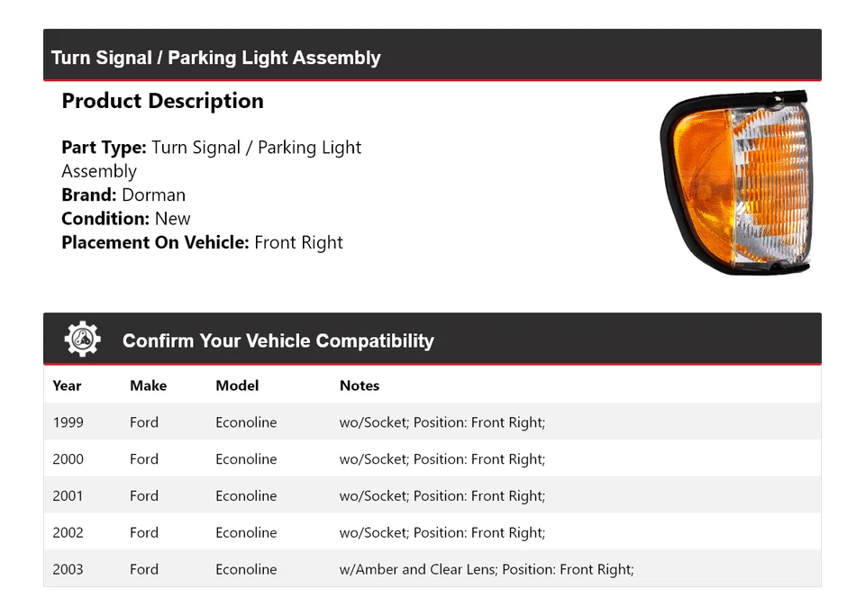Click the Condition: New line
Image resolution: width=865 pixels, height=616 pixels.
point(126,218)
